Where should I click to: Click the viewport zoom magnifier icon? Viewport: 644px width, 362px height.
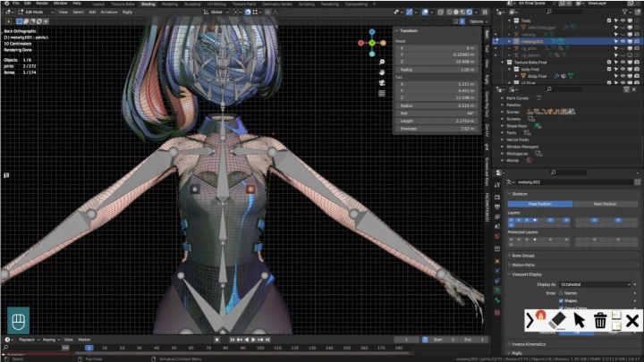382,62
